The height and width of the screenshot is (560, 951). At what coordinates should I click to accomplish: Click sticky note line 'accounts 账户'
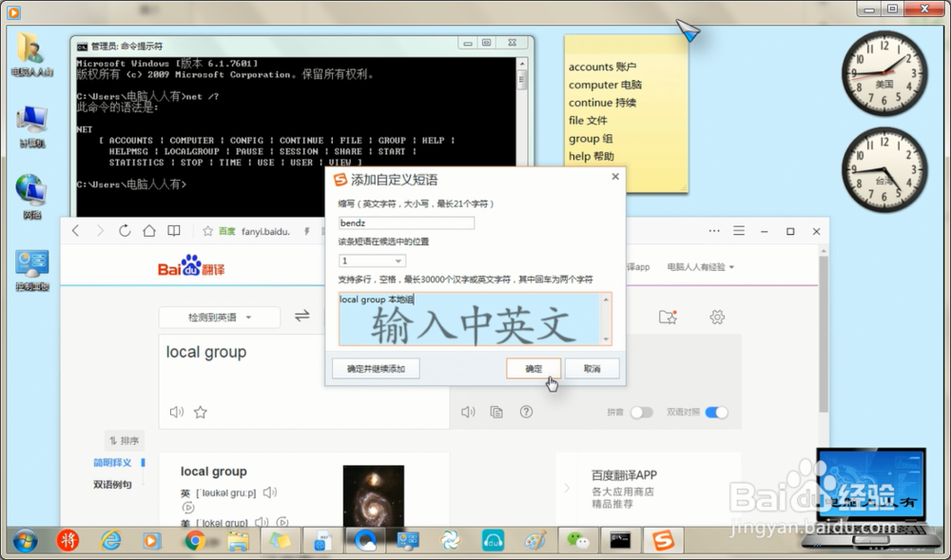[602, 67]
